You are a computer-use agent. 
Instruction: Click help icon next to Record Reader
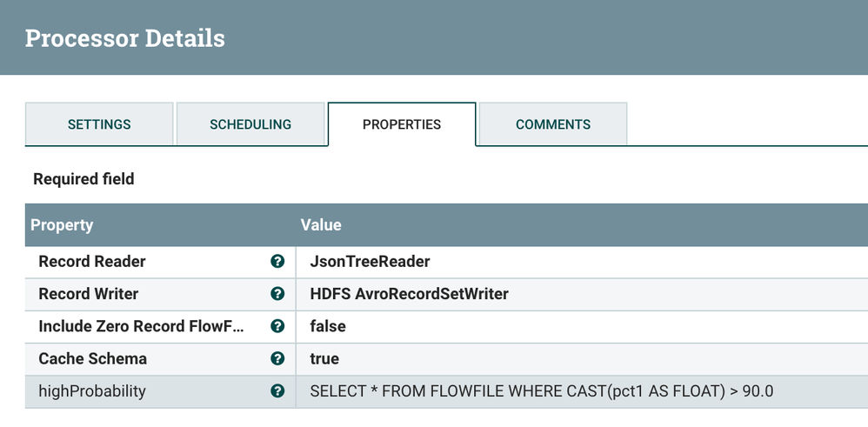(277, 262)
